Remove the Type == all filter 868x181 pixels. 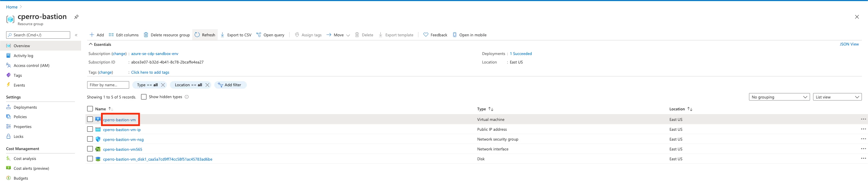163,85
